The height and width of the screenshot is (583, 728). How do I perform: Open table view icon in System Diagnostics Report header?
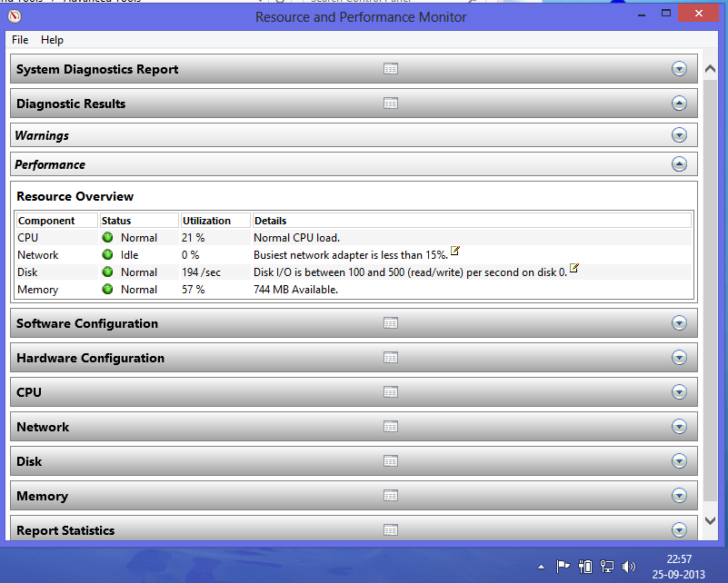click(x=391, y=69)
